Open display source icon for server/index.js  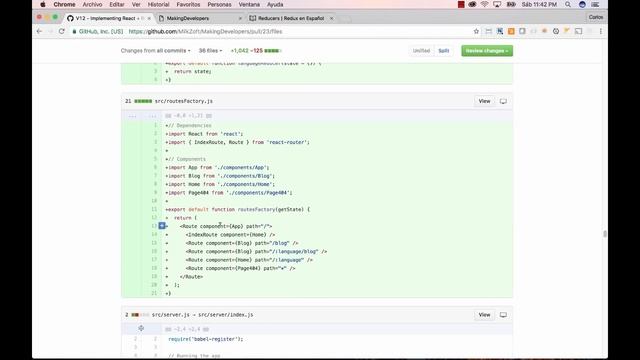(503, 315)
